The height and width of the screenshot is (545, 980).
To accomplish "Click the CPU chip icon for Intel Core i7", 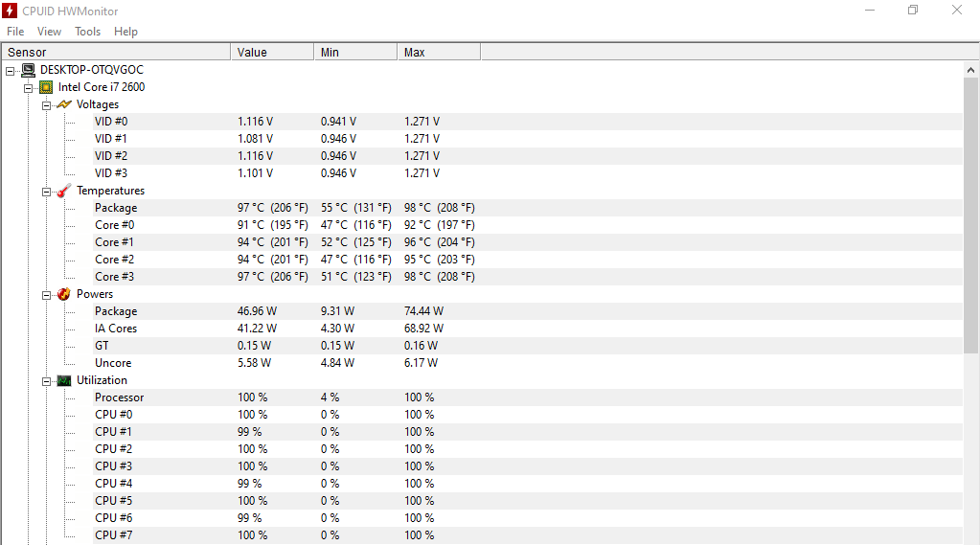I will point(46,87).
